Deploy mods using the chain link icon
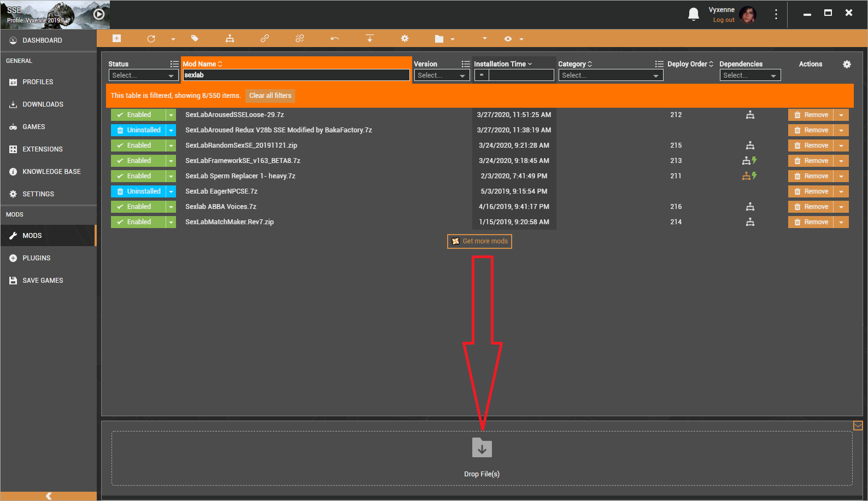The height and width of the screenshot is (501, 868). coord(265,38)
